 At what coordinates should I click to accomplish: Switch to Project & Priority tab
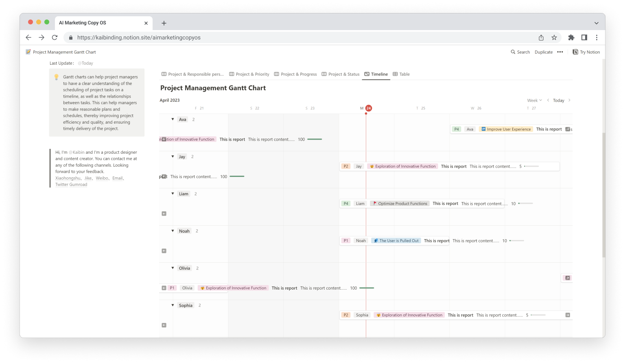(x=249, y=74)
